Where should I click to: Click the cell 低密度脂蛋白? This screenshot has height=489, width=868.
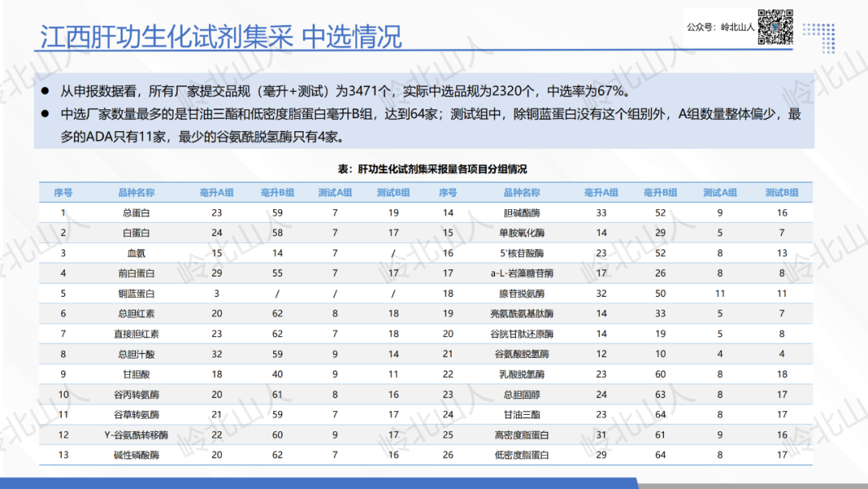pos(522,454)
